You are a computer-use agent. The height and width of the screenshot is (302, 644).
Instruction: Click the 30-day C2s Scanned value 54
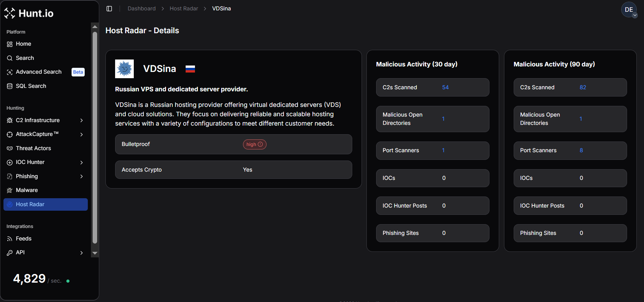[445, 88]
